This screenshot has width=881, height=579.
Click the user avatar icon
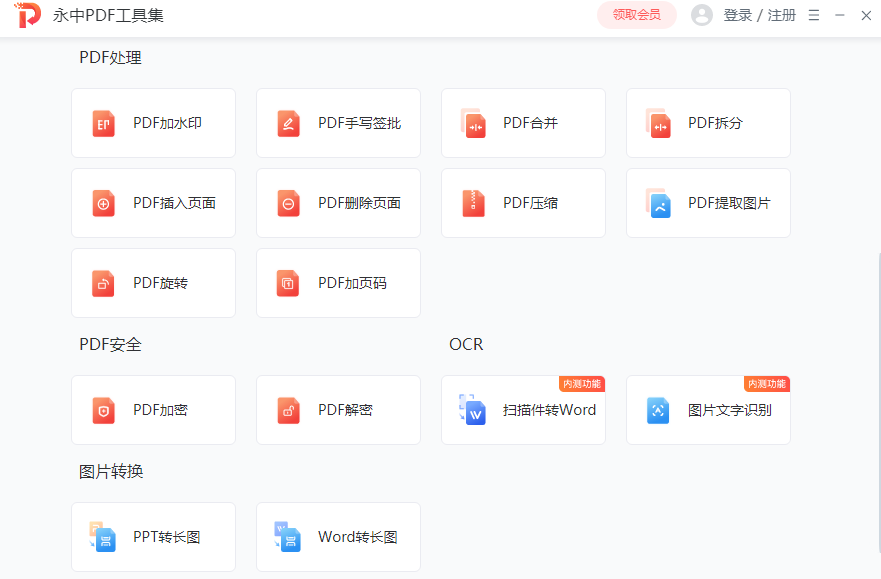pyautogui.click(x=702, y=15)
